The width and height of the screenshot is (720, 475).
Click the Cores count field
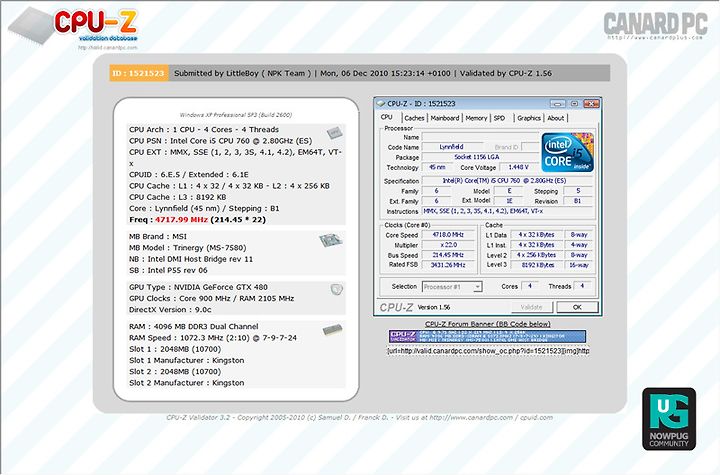pos(529,286)
